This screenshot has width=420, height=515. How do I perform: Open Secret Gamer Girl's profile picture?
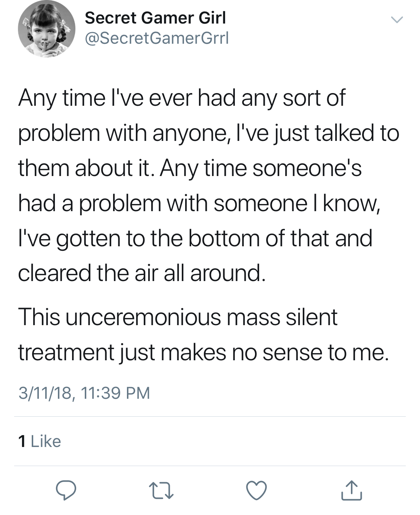coord(47,29)
